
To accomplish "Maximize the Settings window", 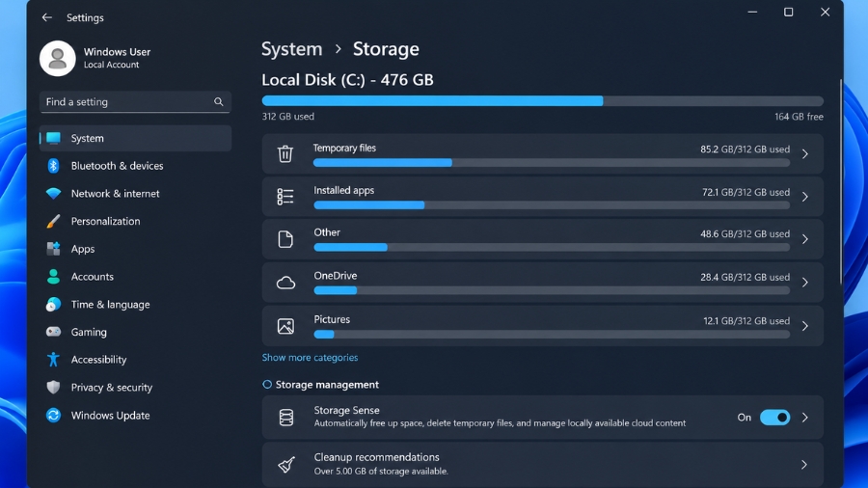I will (788, 13).
